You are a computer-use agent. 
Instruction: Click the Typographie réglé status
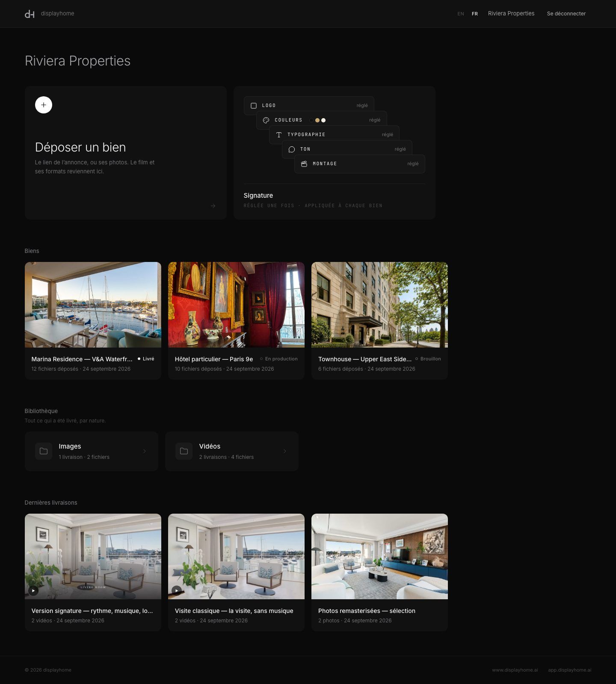[388, 135]
